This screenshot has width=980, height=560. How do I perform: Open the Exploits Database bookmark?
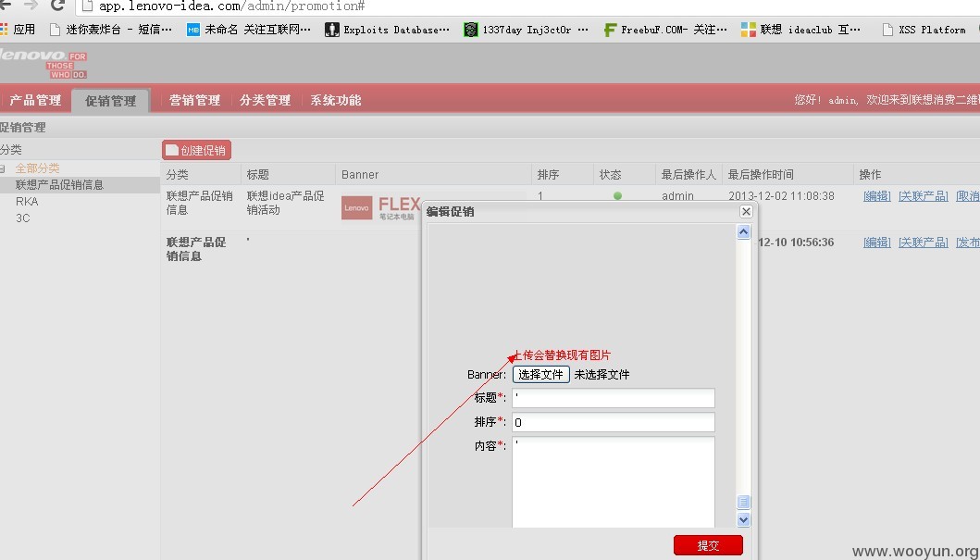point(387,30)
